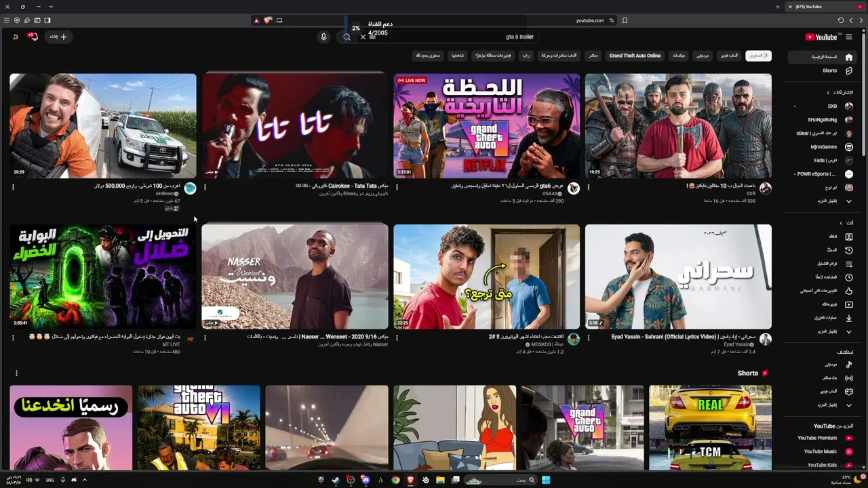
Task: Open the VGA4A channel avatar
Action: pos(574,188)
